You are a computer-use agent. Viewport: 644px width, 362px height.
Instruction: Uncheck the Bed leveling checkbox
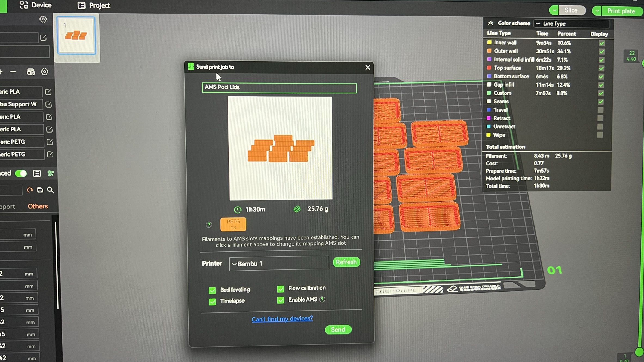click(212, 290)
